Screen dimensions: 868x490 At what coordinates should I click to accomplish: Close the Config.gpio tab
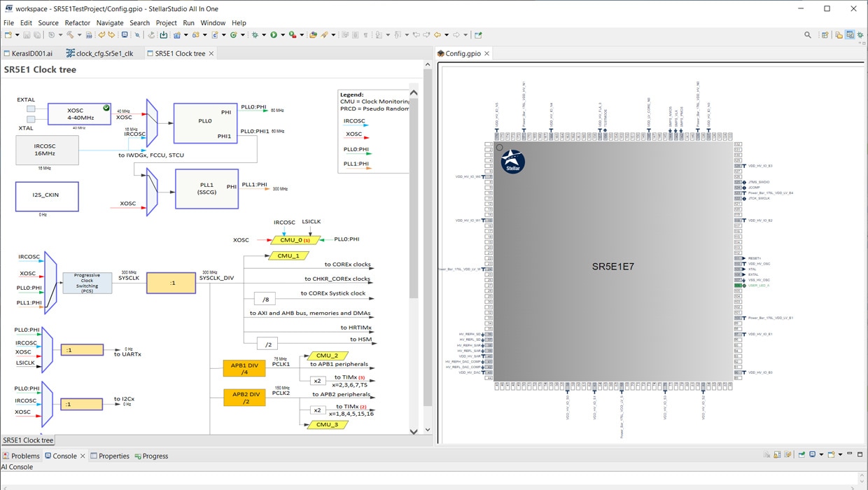coord(486,53)
